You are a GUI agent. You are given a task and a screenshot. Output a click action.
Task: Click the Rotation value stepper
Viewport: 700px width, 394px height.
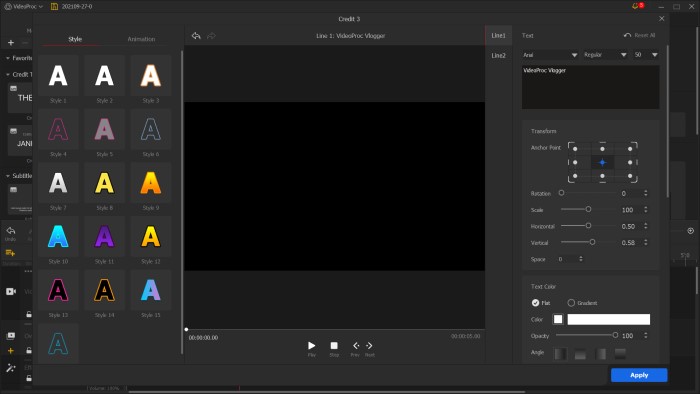646,193
